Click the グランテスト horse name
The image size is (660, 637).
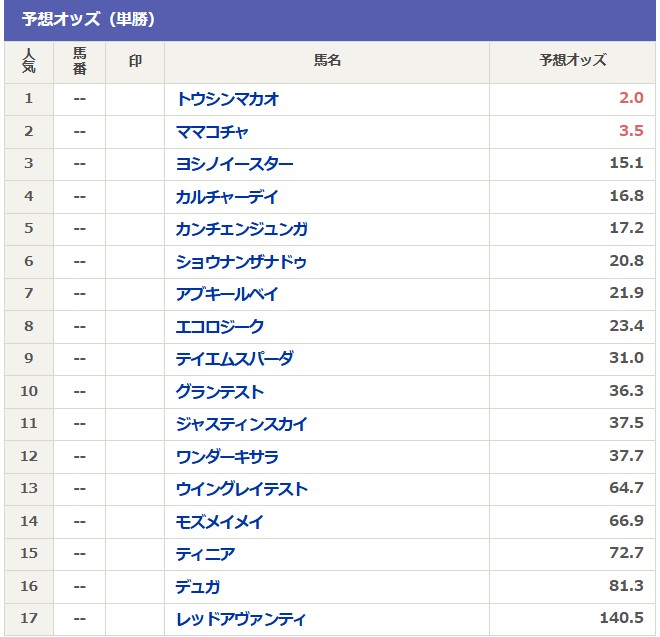[x=220, y=392]
